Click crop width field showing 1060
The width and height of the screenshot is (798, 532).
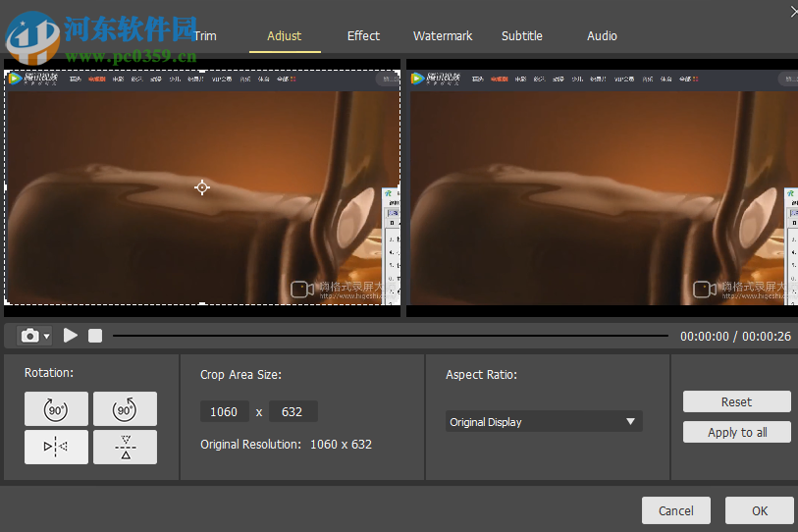pos(225,411)
